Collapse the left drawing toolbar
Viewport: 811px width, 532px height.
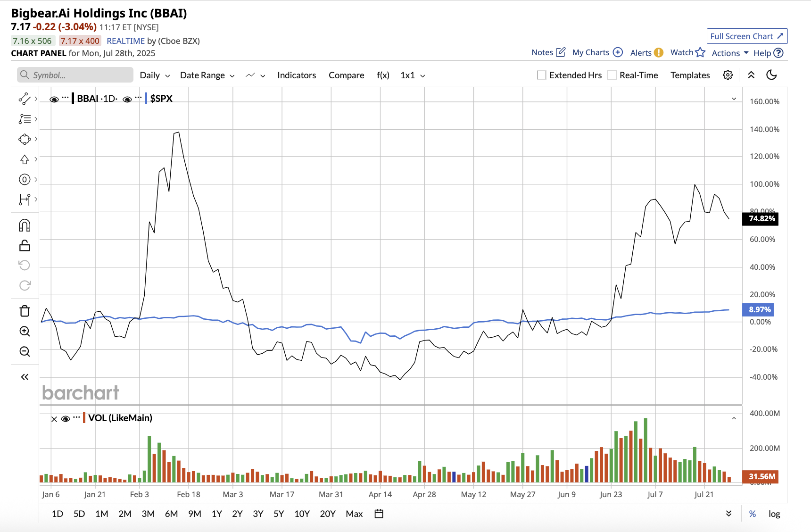click(25, 377)
